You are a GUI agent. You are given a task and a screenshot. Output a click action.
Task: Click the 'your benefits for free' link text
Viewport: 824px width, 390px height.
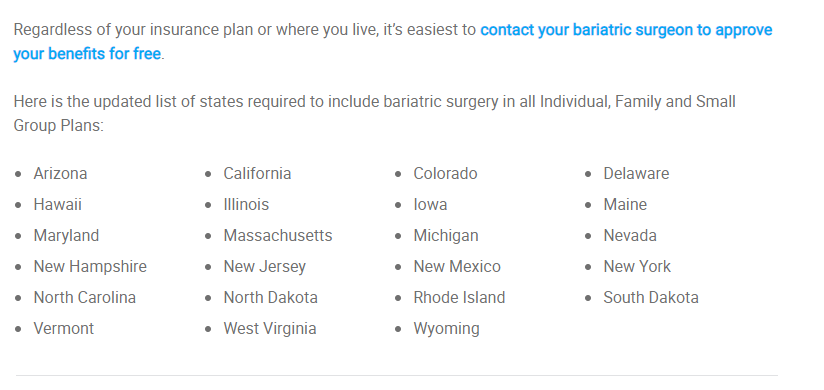pyautogui.click(x=87, y=54)
